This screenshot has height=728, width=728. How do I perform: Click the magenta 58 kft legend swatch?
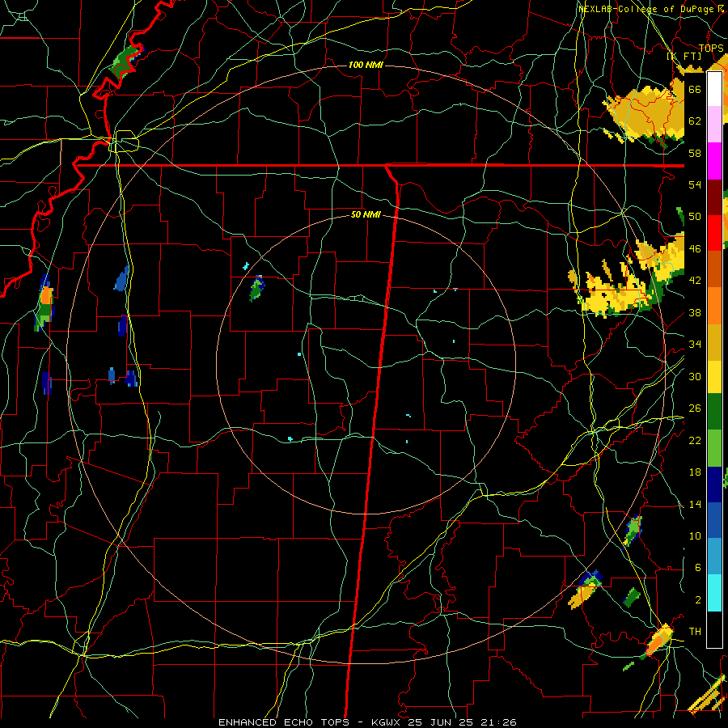point(714,161)
